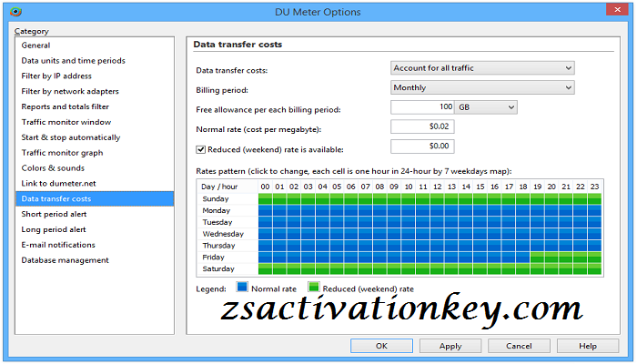The image size is (637, 364).
Task: Click the Normal rate field showing $0.02
Action: (x=422, y=126)
